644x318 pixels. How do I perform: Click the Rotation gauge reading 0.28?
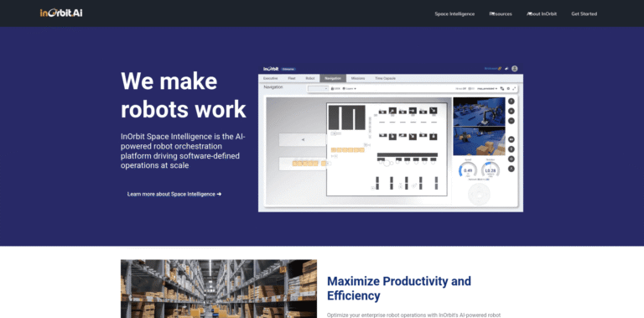pyautogui.click(x=491, y=169)
